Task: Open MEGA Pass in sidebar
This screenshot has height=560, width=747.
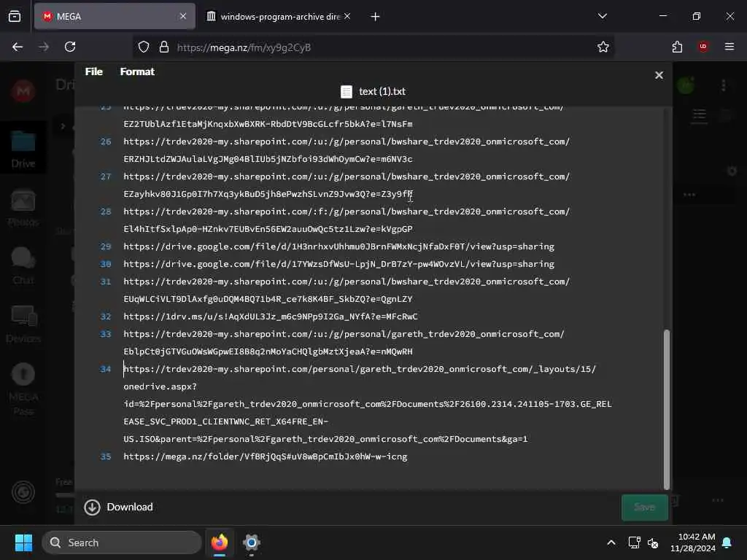Action: (23, 389)
